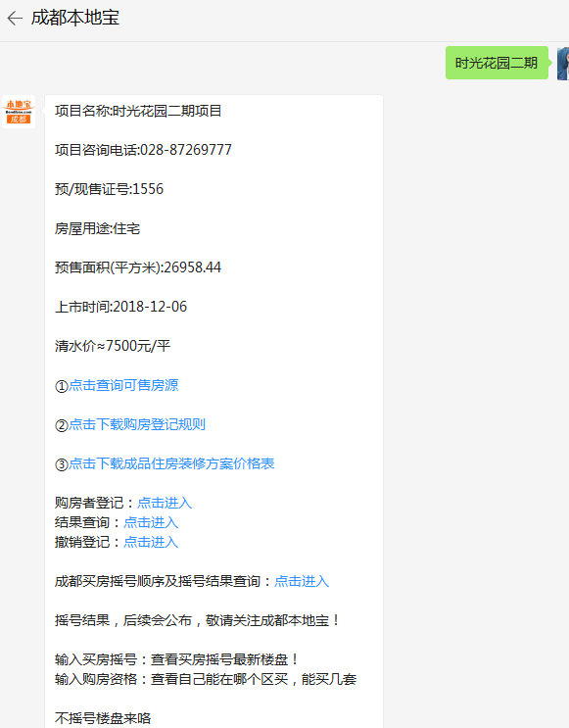The height and width of the screenshot is (728, 569).
Task: Open link 点击查询可售房源
Action: coord(123,385)
